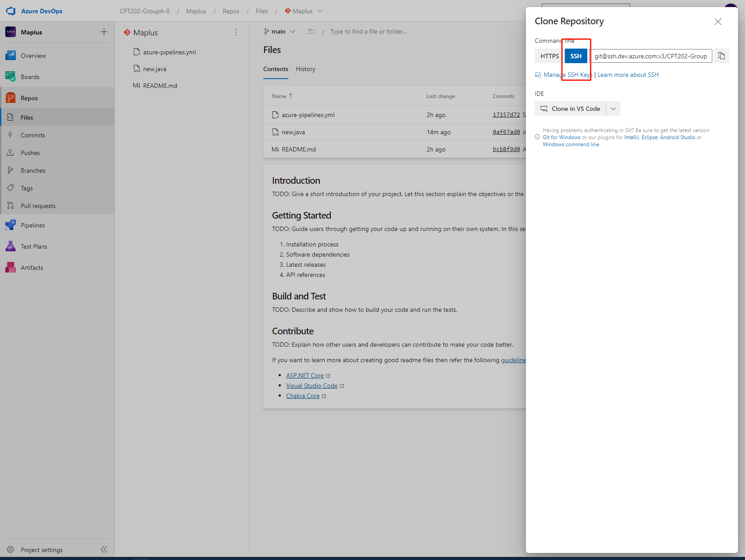Screen dimensions: 745x560
Task: Open Windows command line link
Action: pos(571,144)
